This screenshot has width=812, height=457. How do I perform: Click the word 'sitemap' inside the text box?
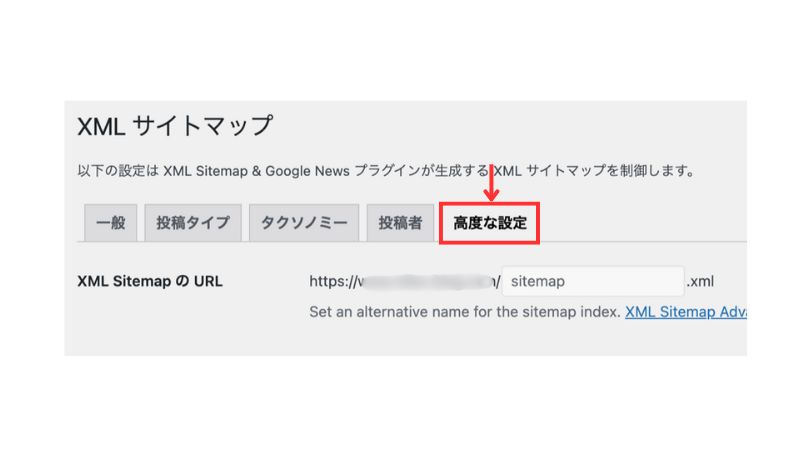537,282
